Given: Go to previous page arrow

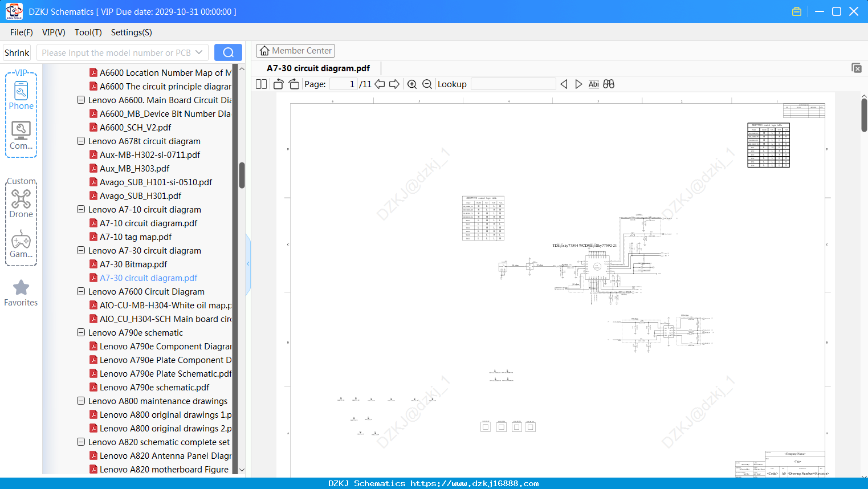Looking at the screenshot, I should point(380,84).
